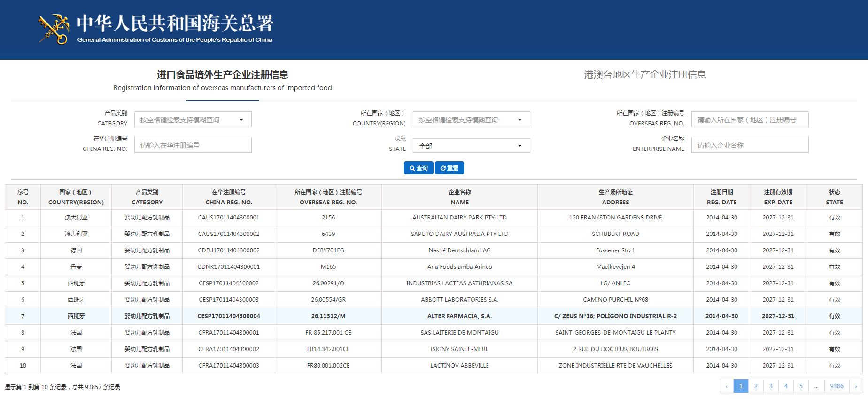Click the search (查询) button
Screen dimensions: 868x399
click(x=418, y=168)
